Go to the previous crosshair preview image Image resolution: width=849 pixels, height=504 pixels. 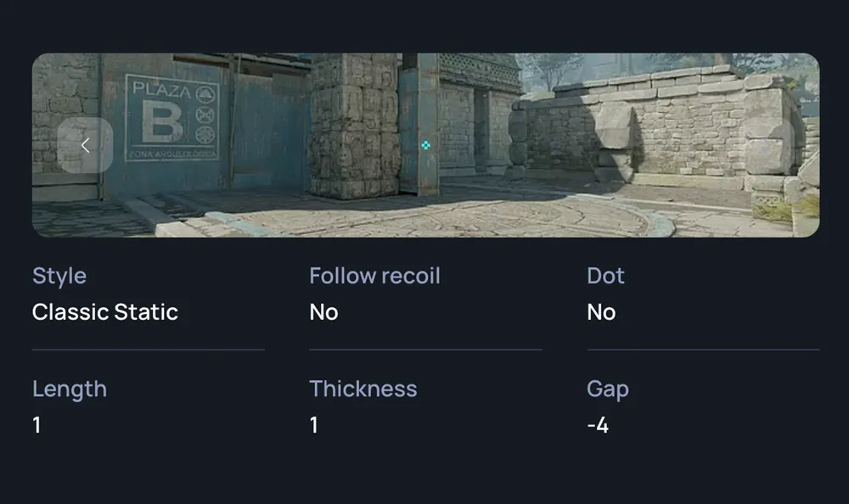click(85, 145)
